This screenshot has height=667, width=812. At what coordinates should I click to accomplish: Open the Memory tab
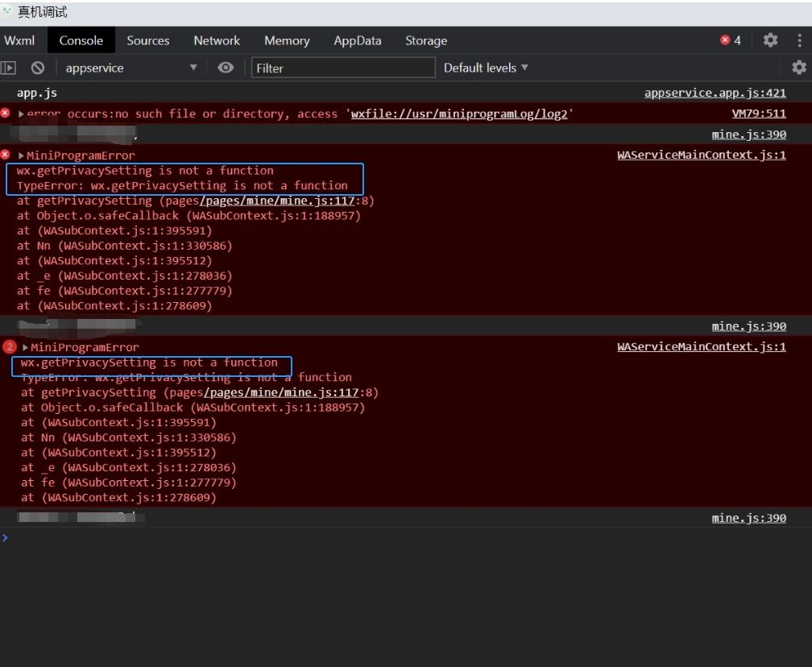287,40
